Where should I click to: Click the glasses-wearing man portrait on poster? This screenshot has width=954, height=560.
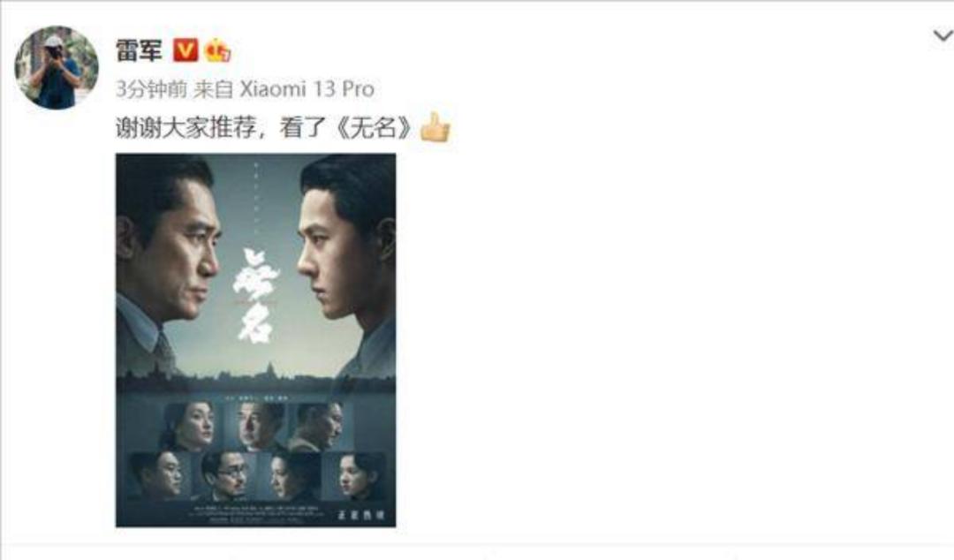226,475
